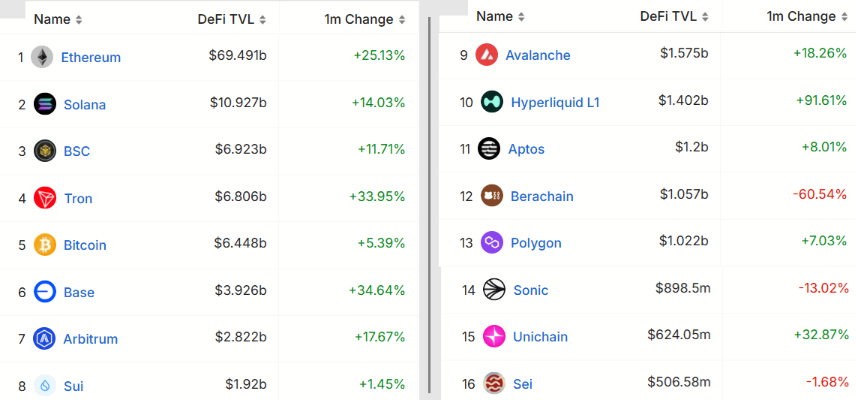Click the Tron chain logo icon

pyautogui.click(x=45, y=198)
